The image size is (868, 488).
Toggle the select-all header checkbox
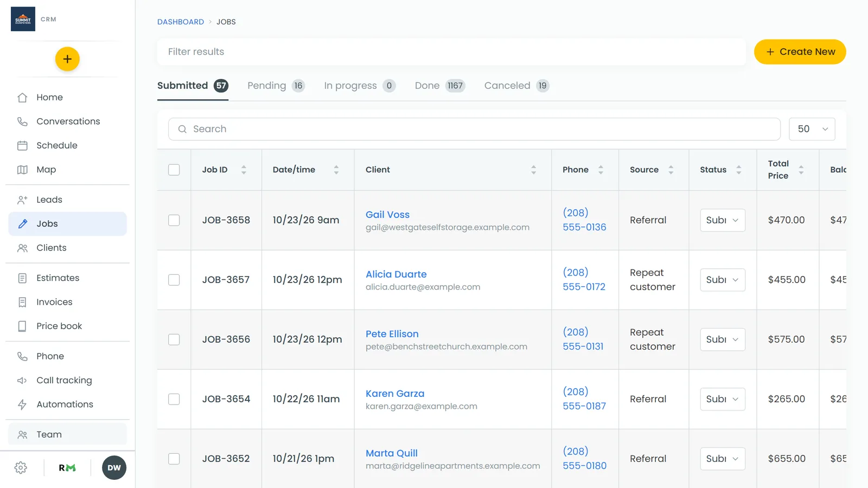[x=174, y=170]
